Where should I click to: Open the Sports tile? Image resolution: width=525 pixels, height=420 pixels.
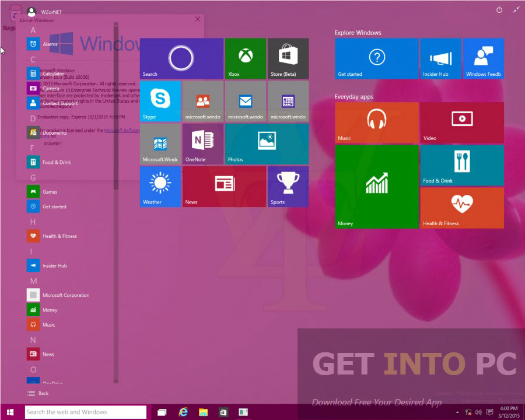point(288,187)
